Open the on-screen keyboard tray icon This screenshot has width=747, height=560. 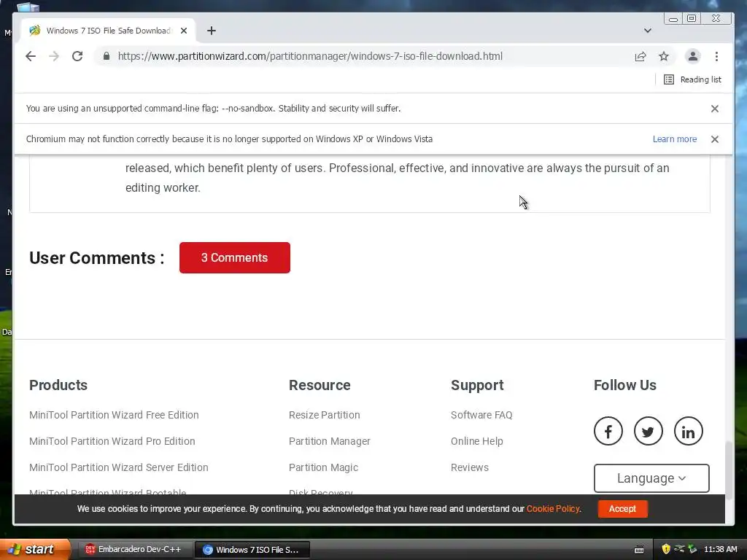[x=639, y=550]
